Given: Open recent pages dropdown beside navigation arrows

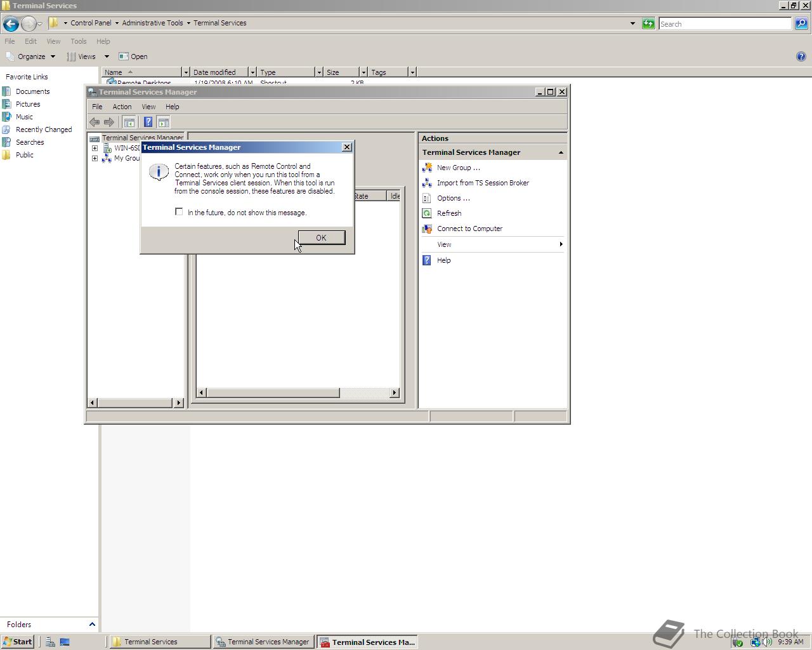Looking at the screenshot, I should pos(40,23).
